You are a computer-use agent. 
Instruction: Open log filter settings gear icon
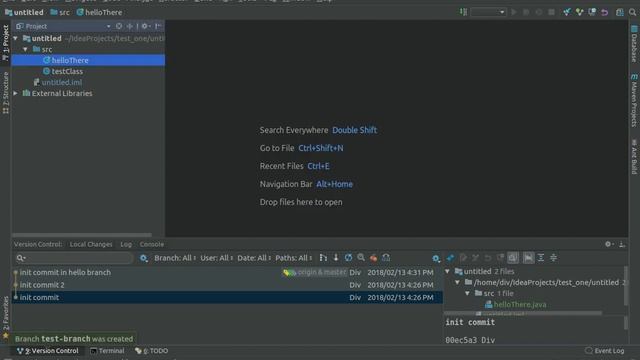(x=144, y=258)
